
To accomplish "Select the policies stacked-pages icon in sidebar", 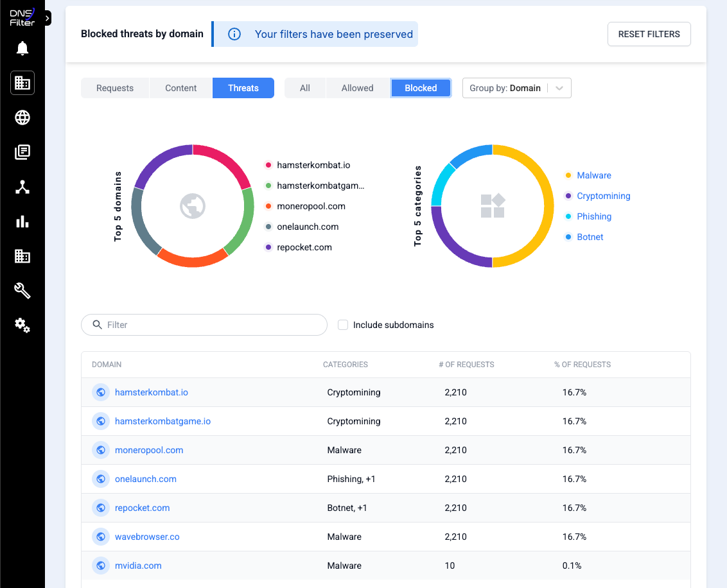I will pyautogui.click(x=22, y=152).
